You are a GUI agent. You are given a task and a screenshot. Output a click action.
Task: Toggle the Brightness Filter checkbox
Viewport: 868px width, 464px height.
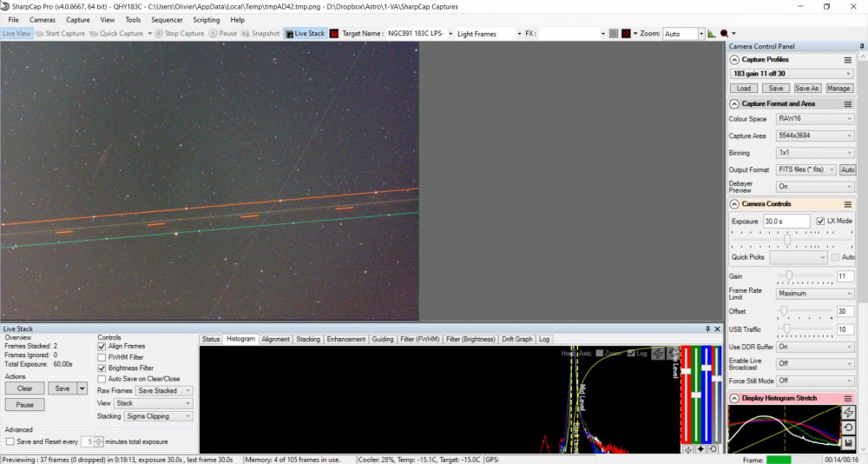click(x=102, y=368)
